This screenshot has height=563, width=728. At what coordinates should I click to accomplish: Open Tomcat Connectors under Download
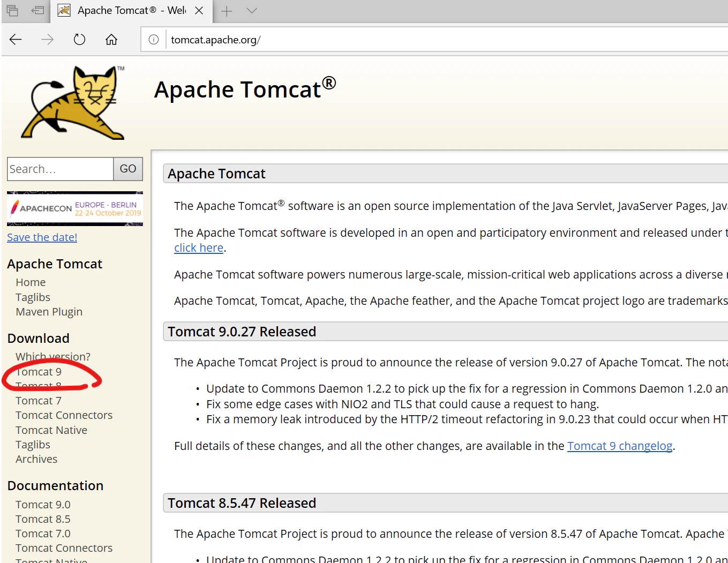coord(64,415)
